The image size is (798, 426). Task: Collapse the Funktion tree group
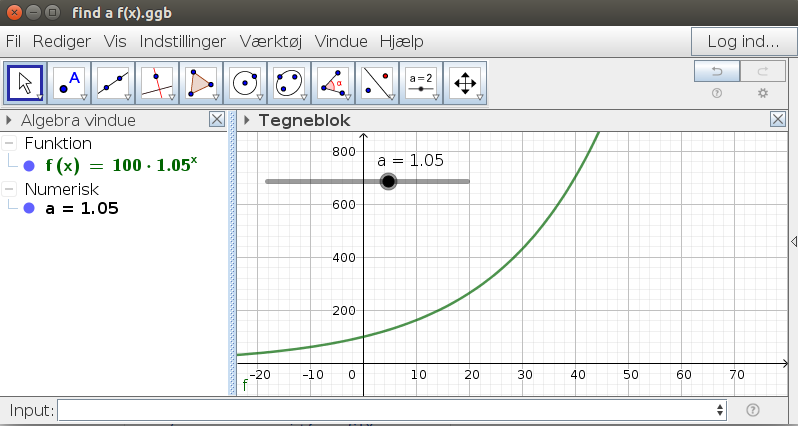pyautogui.click(x=9, y=144)
